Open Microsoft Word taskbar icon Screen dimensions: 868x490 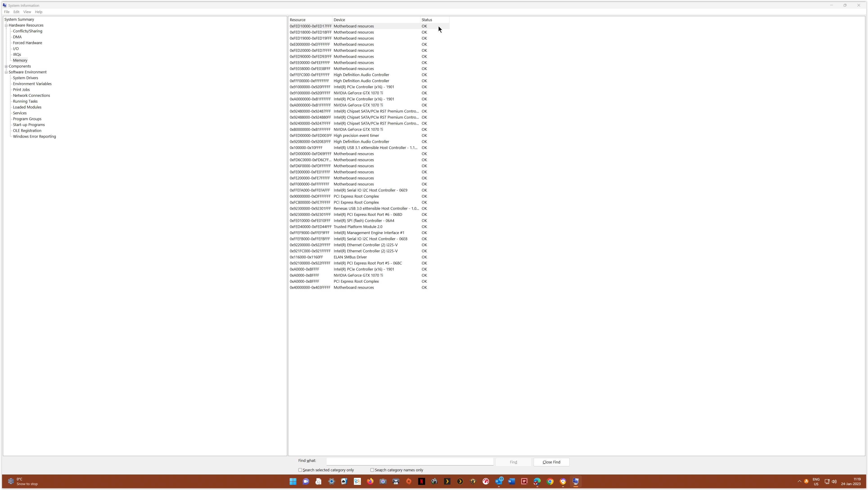pos(511,481)
